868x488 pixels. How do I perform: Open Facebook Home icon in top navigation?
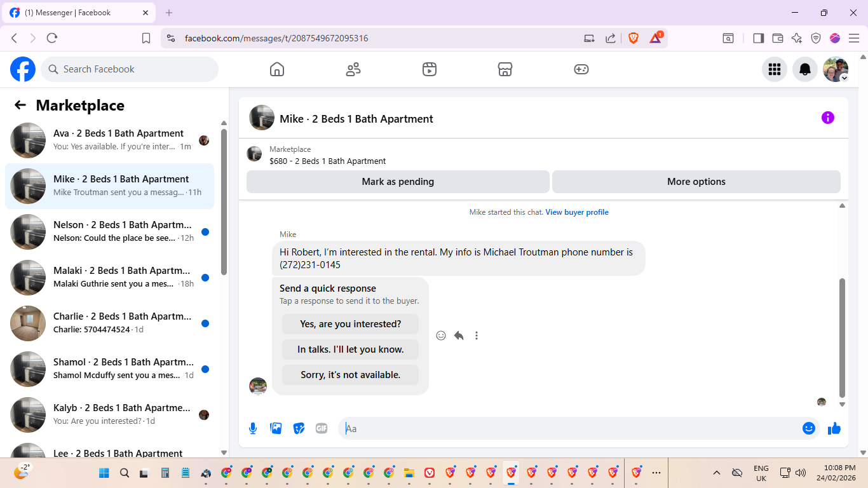click(277, 69)
